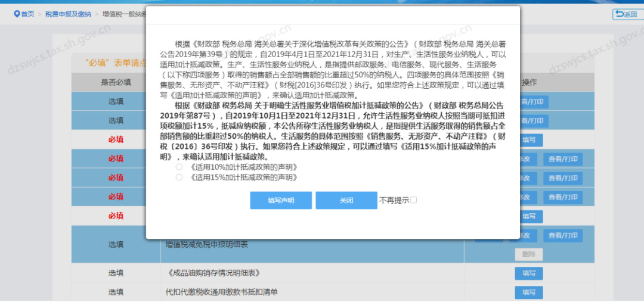Go to 首页 breadcrumb link
The width and height of the screenshot is (644, 302).
(27, 14)
